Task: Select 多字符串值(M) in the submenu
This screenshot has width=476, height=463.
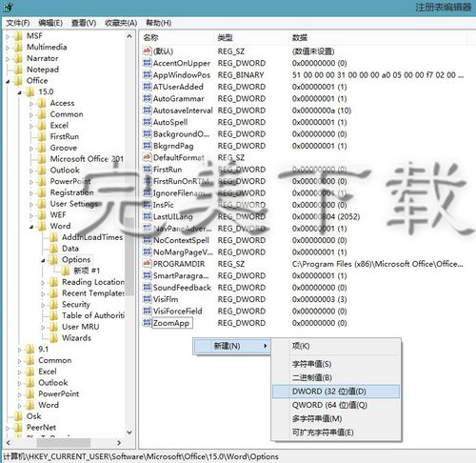Action: pos(336,418)
